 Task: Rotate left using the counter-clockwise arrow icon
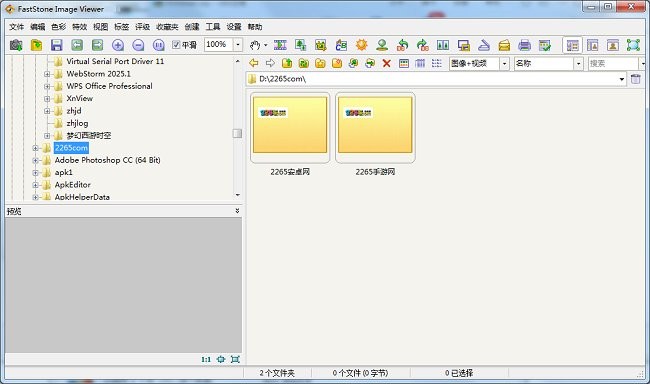click(x=402, y=45)
